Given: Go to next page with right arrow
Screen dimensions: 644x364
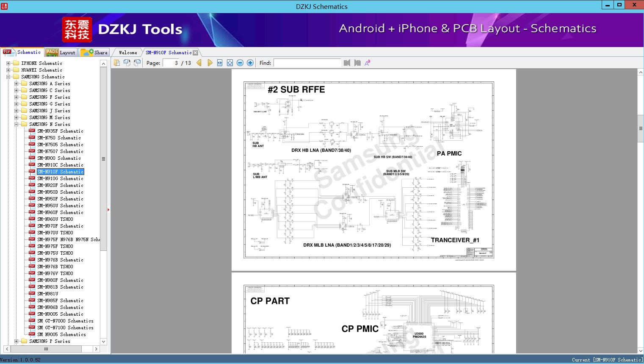Looking at the screenshot, I should [210, 63].
